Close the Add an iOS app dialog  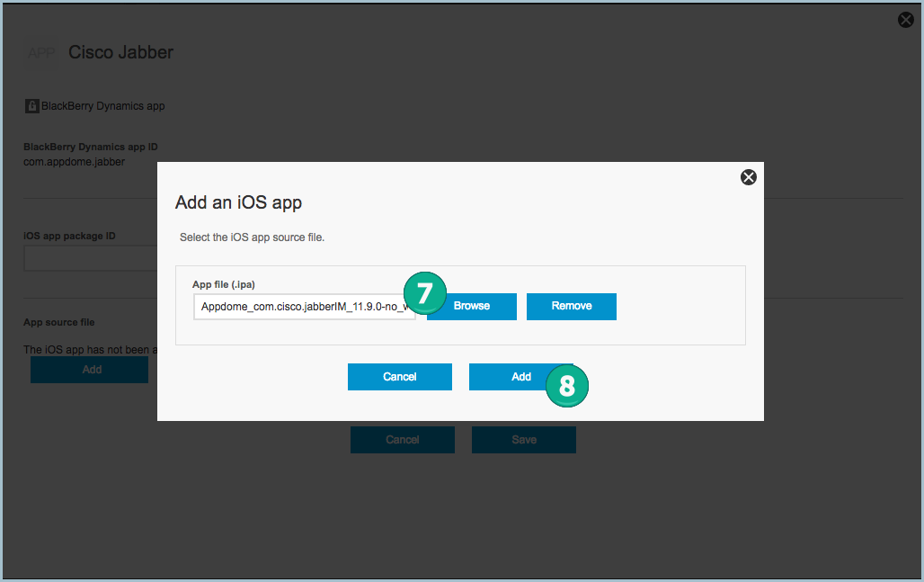[749, 177]
